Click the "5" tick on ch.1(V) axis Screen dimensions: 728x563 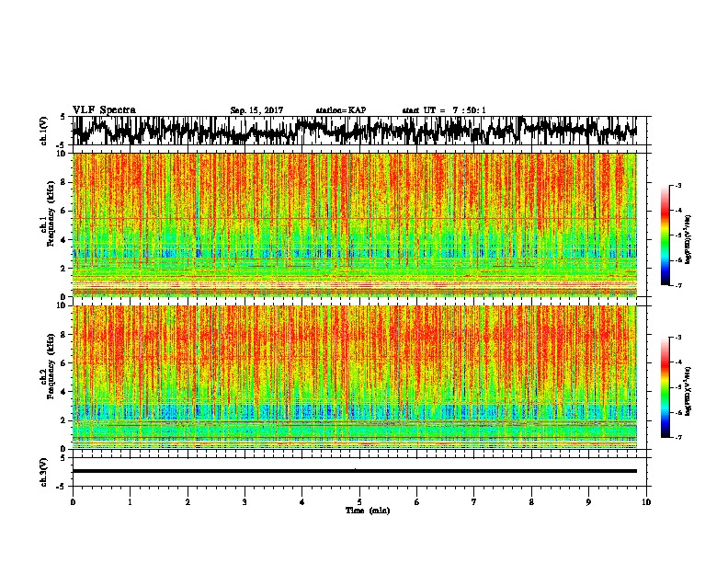(63, 117)
